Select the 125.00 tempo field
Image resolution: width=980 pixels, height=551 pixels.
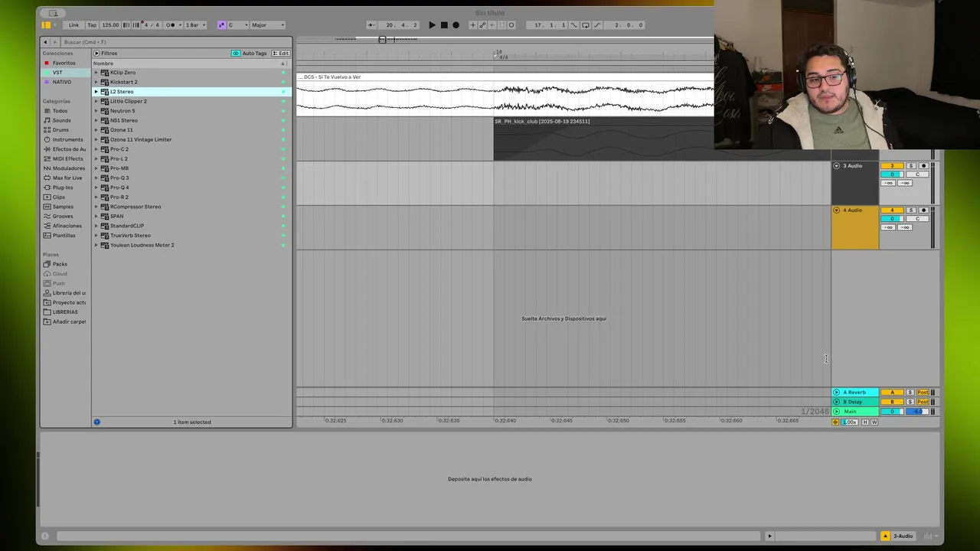pos(110,25)
